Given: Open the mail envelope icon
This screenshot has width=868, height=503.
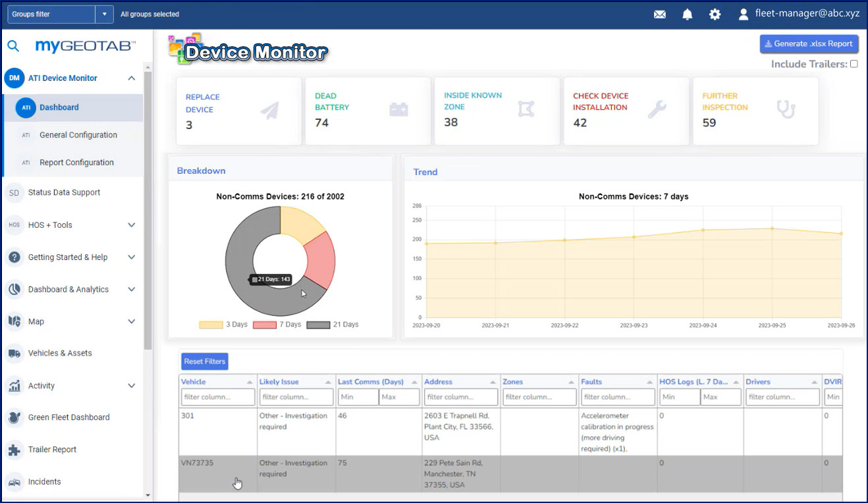Looking at the screenshot, I should (x=659, y=14).
